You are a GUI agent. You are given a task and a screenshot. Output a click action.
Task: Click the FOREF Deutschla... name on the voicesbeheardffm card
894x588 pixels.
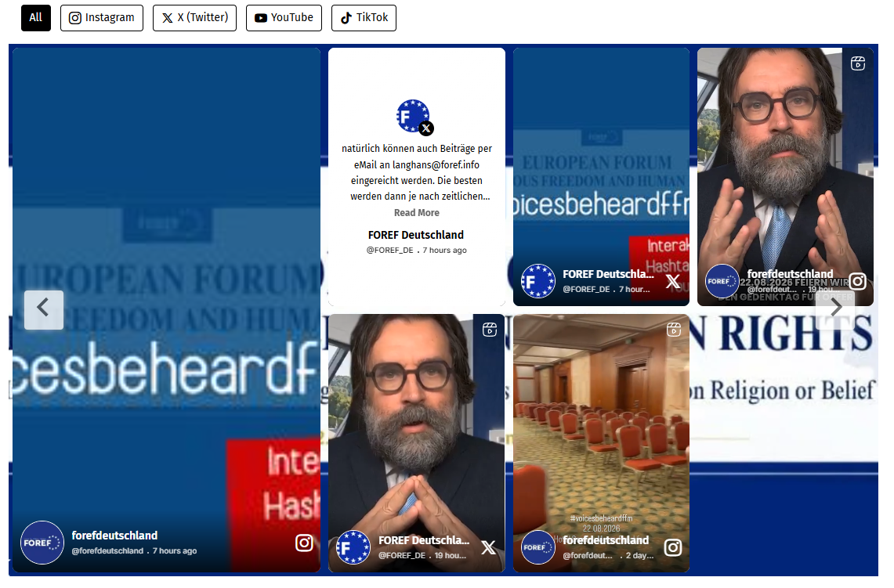[608, 274]
